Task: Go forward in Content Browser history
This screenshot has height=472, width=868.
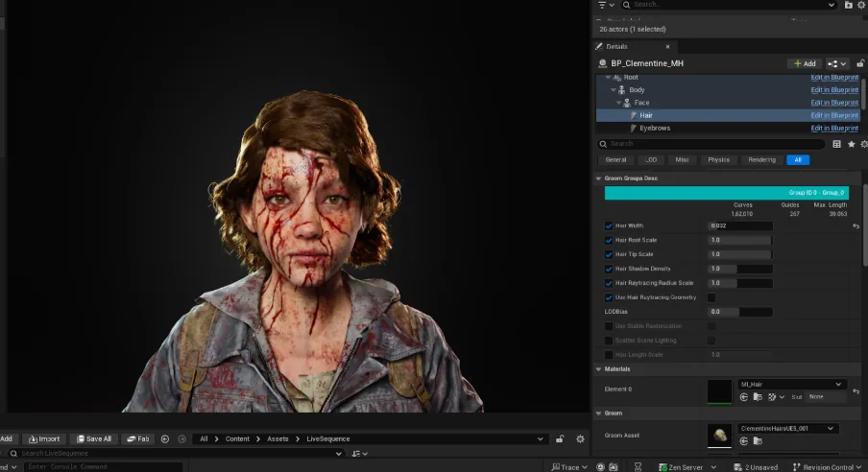Action: [x=181, y=438]
